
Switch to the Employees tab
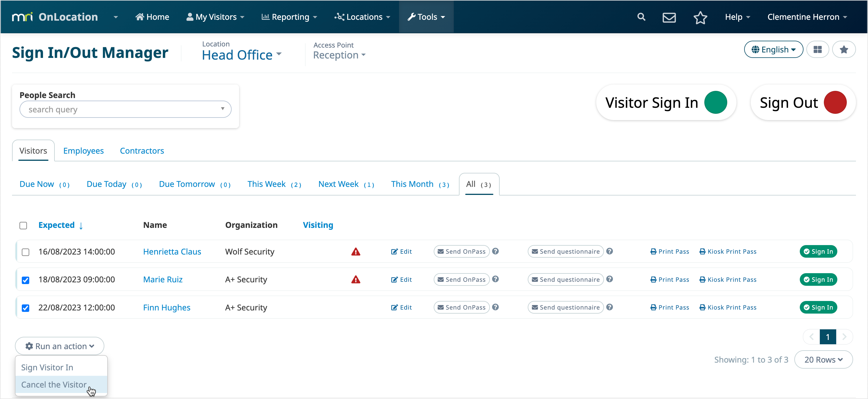tap(83, 151)
